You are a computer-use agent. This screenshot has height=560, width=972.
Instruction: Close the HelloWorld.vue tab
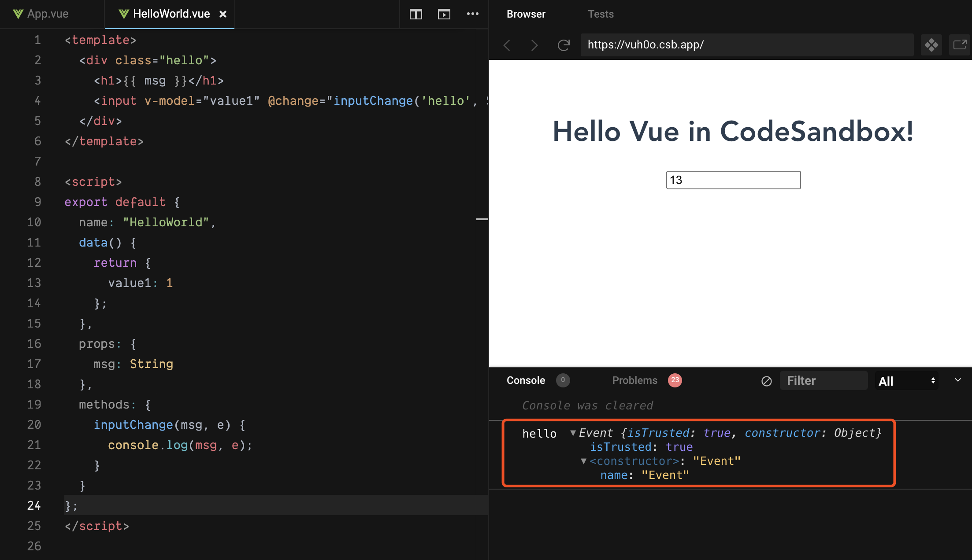[223, 14]
